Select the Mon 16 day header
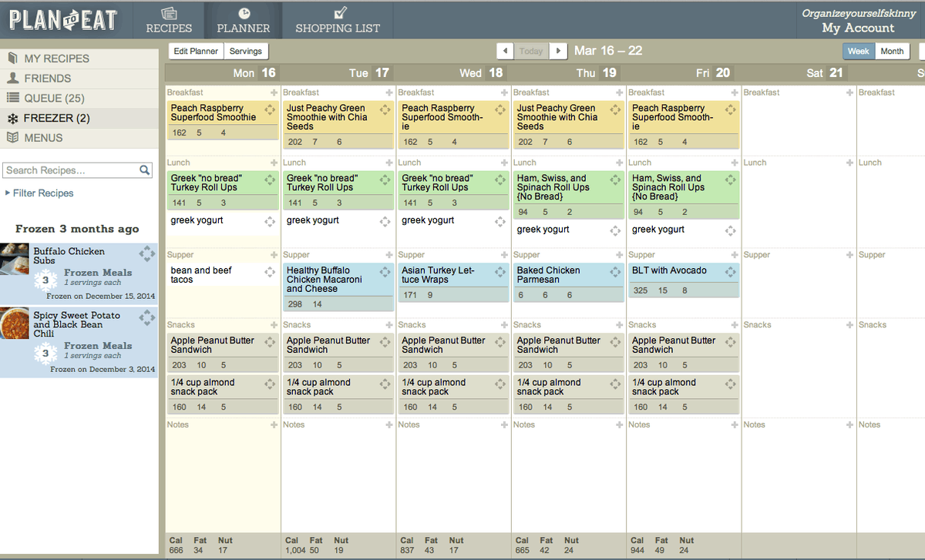The width and height of the screenshot is (925, 560). [254, 73]
